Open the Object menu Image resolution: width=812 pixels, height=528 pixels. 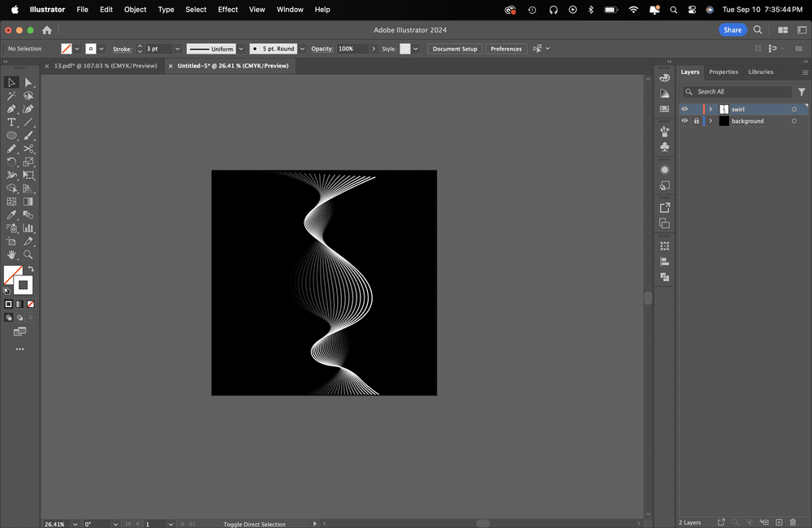[x=135, y=9]
